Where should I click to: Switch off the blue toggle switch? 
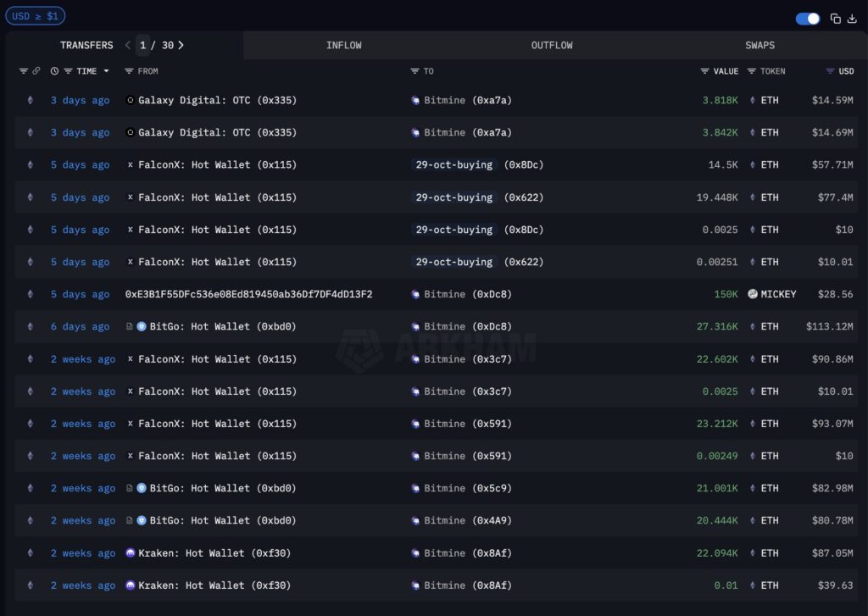[805, 18]
